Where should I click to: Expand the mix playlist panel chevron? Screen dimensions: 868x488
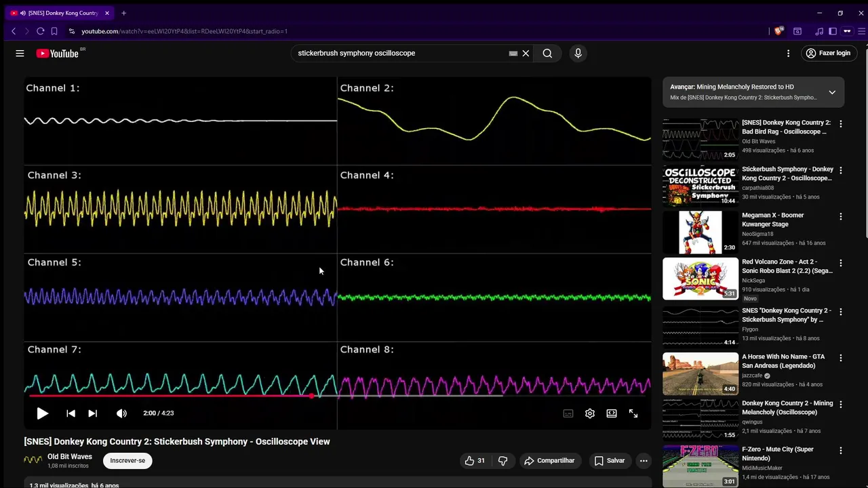click(832, 92)
